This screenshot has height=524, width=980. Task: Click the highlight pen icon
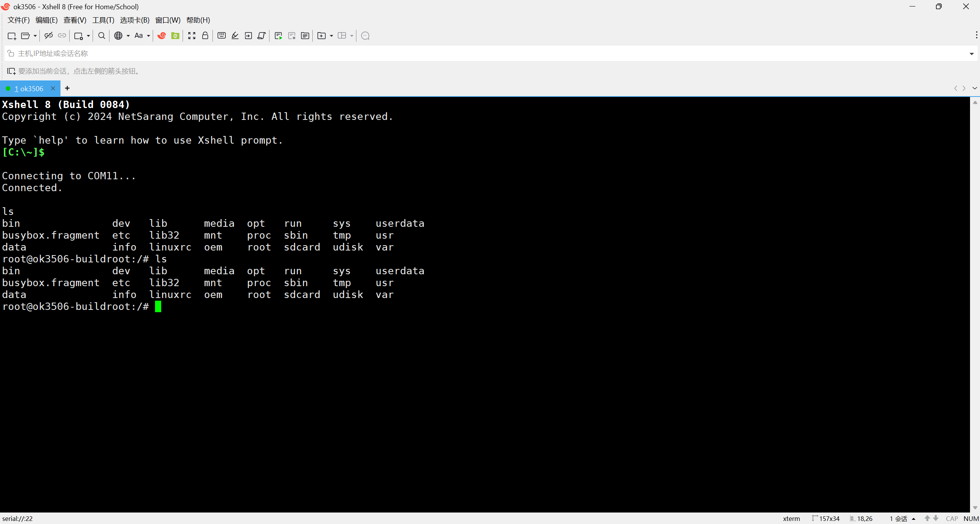(x=235, y=36)
